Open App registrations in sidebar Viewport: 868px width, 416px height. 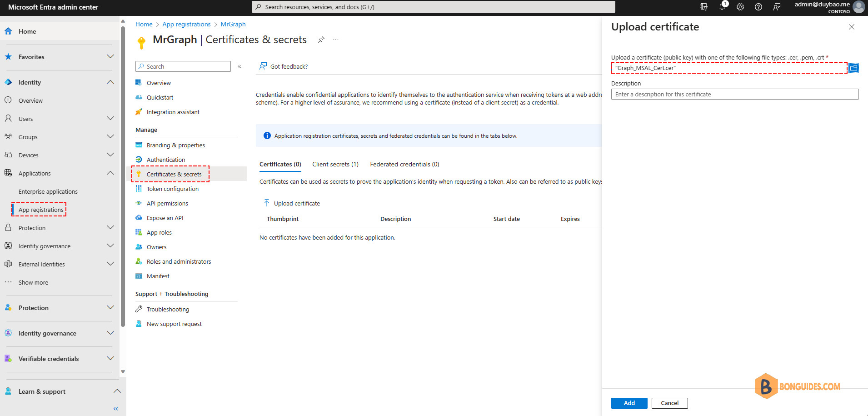tap(41, 210)
